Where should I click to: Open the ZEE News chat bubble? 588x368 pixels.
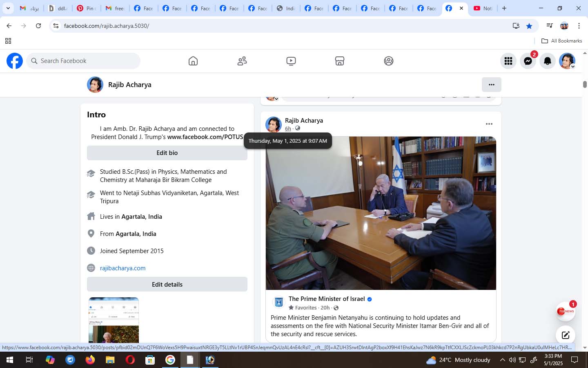566,312
